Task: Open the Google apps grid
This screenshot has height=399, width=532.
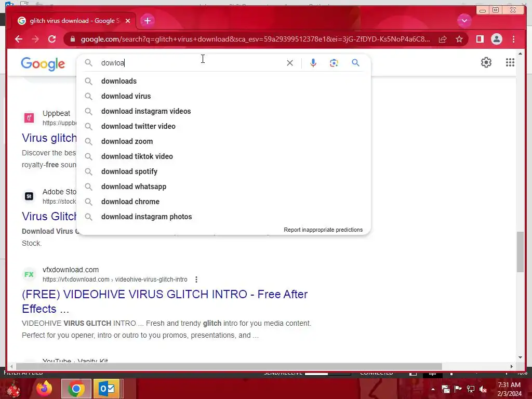Action: pyautogui.click(x=510, y=62)
